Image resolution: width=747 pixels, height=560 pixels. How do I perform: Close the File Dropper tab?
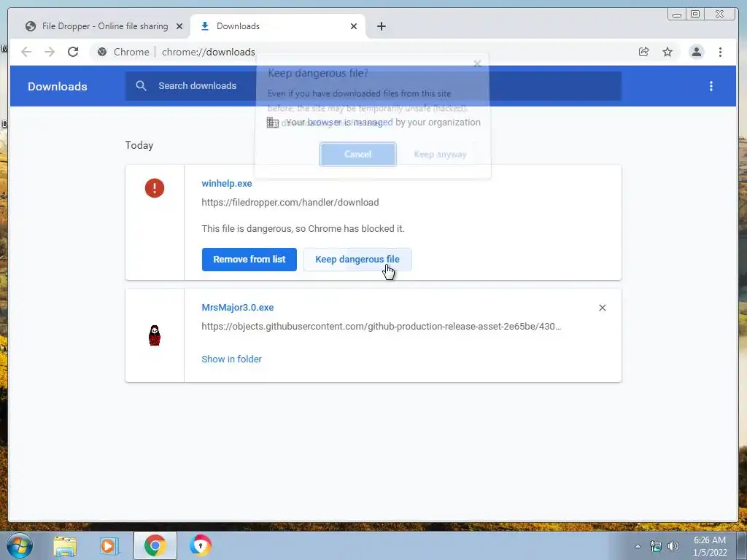click(x=179, y=26)
